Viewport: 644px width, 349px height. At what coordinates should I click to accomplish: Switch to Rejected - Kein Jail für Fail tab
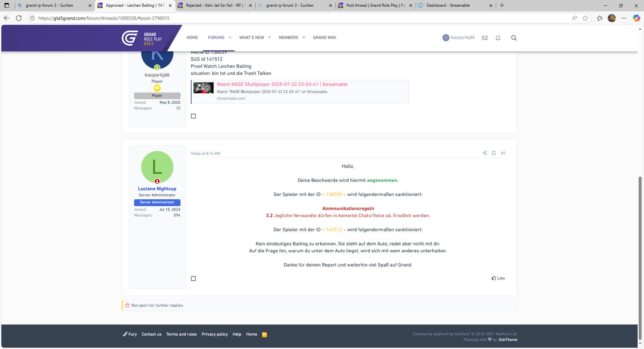(x=215, y=5)
